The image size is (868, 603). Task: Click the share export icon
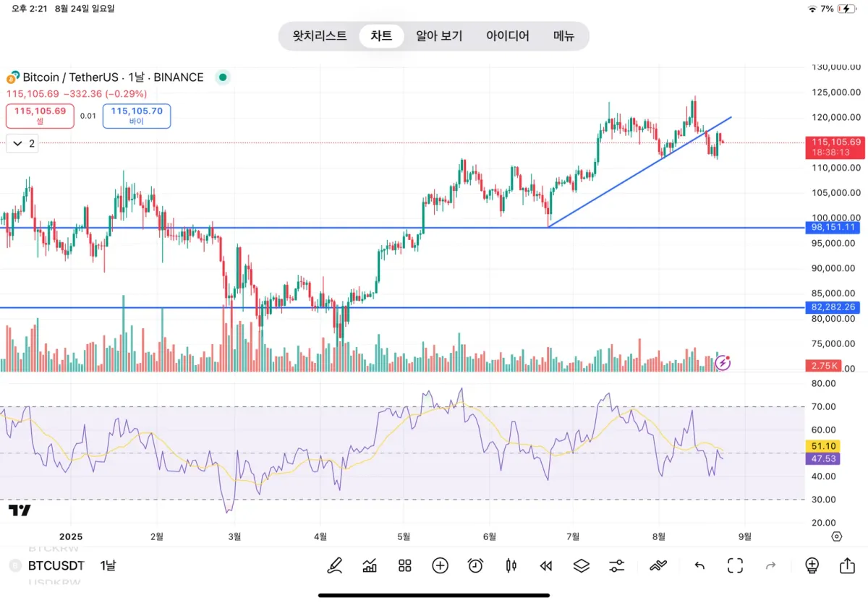847,565
